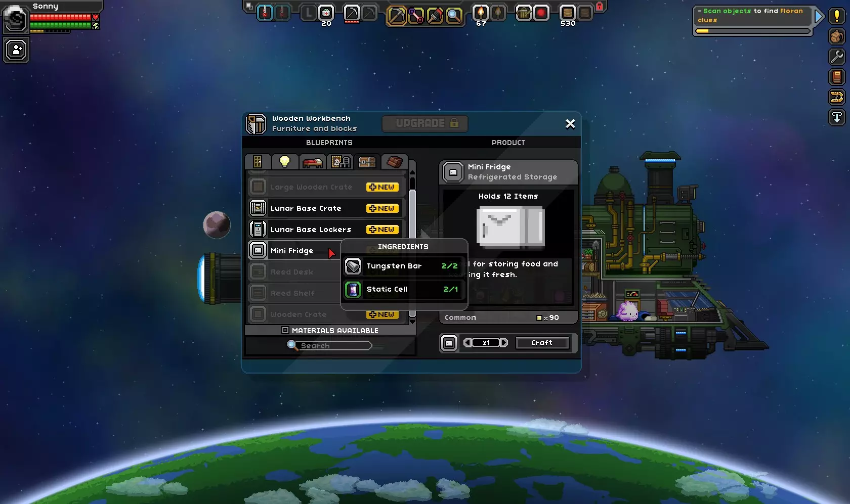Open the party invite icon below portrait
The width and height of the screenshot is (850, 504).
tap(16, 50)
